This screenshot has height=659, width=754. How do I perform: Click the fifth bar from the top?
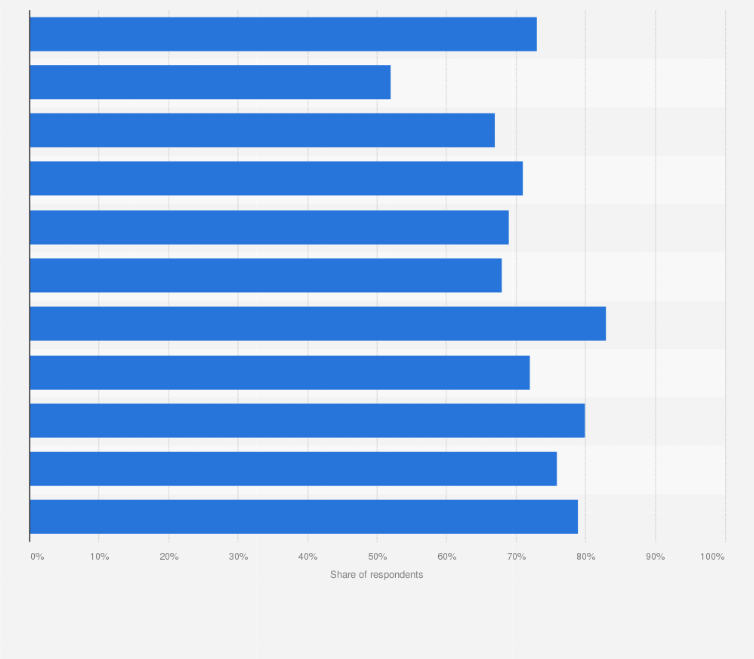click(x=269, y=227)
